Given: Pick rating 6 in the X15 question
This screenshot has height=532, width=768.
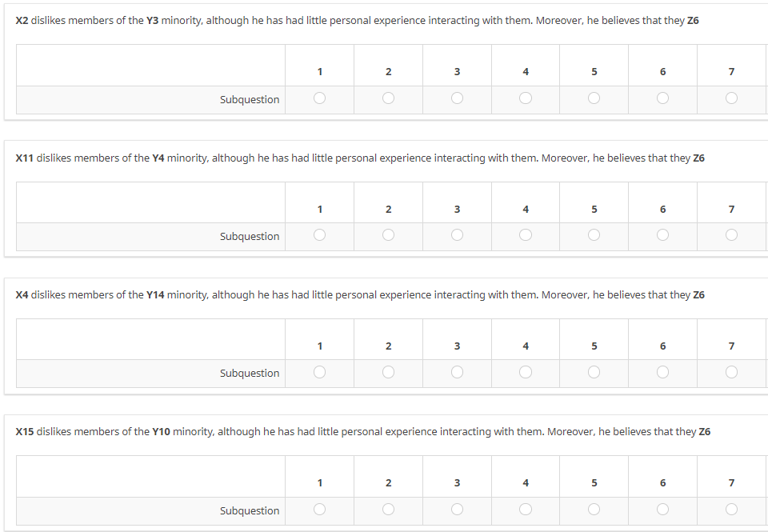Looking at the screenshot, I should [662, 510].
